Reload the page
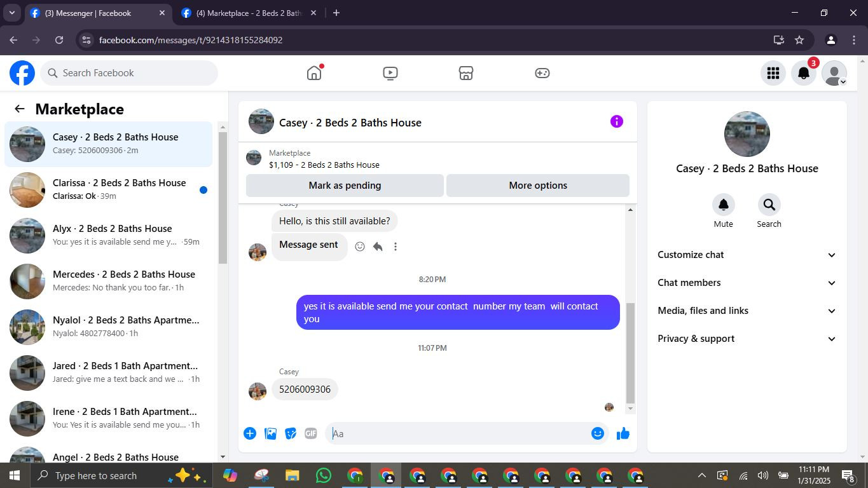 (59, 40)
